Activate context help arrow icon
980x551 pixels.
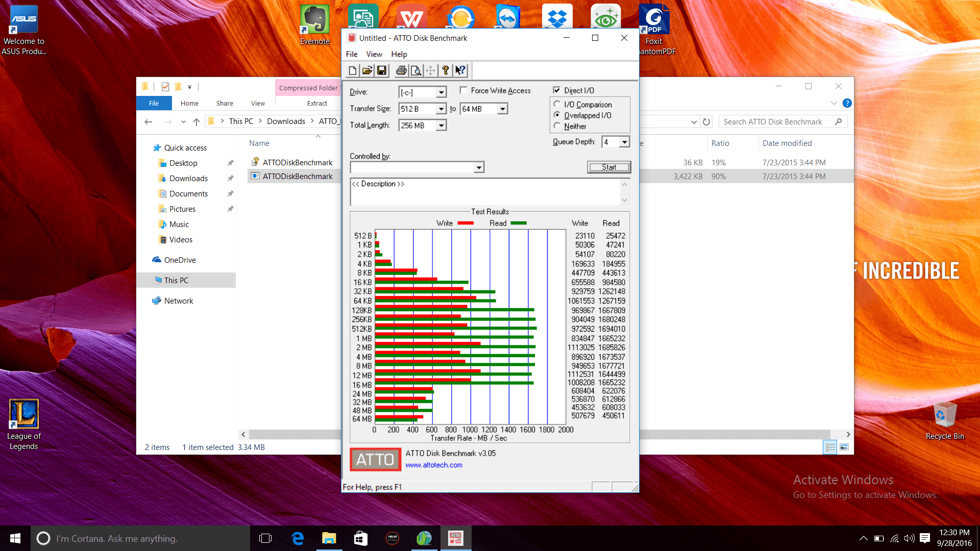coord(460,70)
